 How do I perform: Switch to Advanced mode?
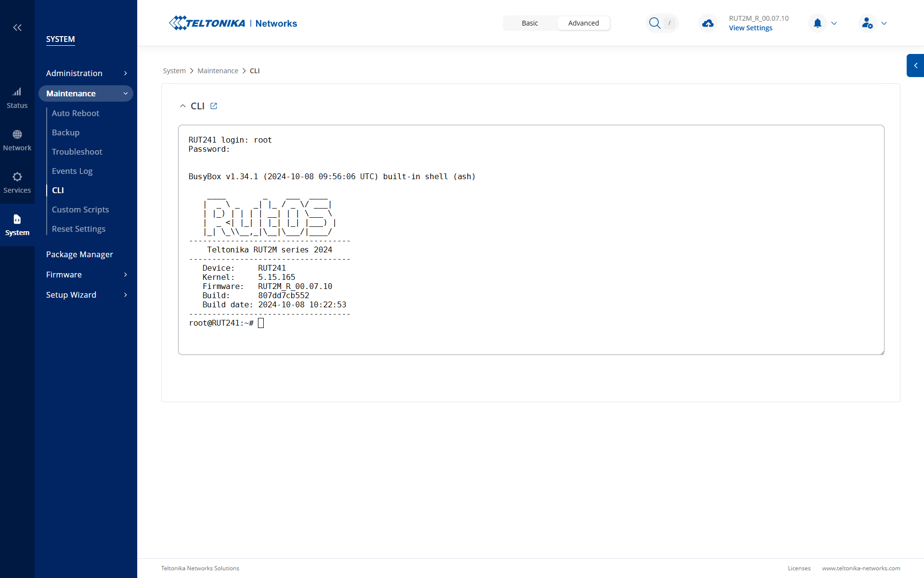(x=583, y=23)
